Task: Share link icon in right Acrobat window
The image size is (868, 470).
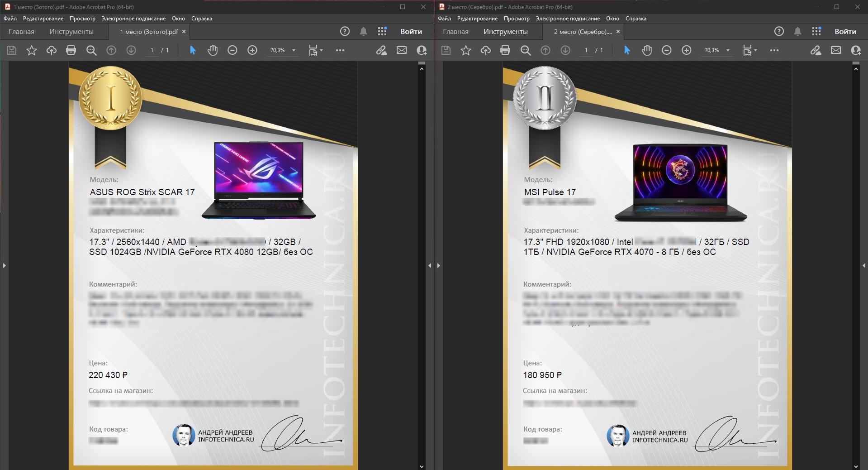Action: coord(816,50)
